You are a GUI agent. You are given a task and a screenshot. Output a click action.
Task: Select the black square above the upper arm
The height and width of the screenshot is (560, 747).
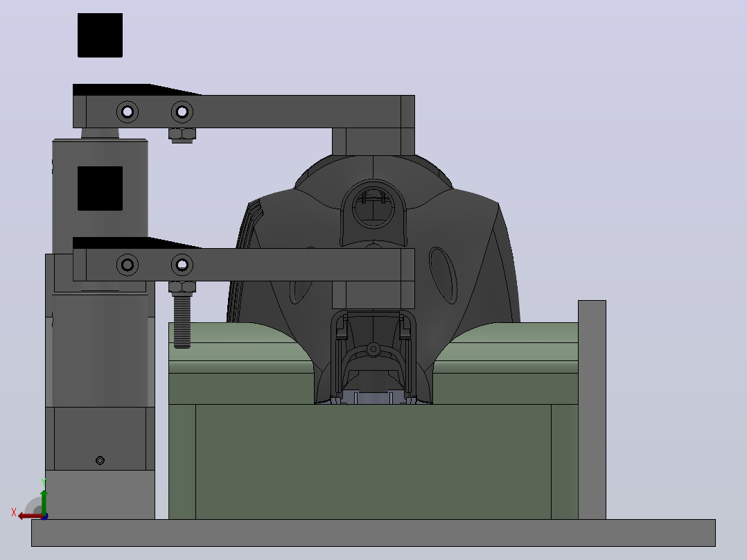(100, 35)
